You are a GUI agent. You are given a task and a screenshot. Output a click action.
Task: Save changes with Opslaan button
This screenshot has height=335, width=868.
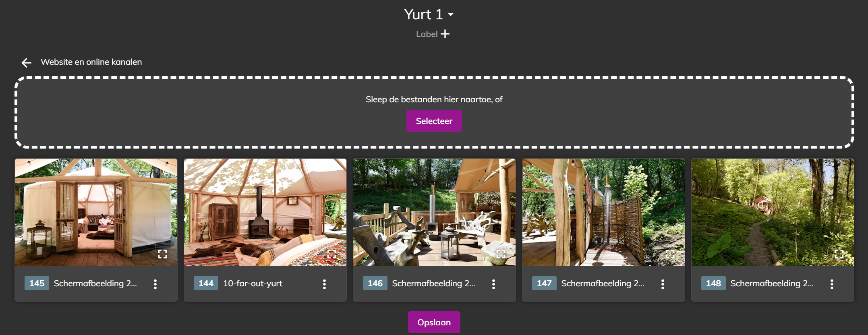tap(434, 322)
